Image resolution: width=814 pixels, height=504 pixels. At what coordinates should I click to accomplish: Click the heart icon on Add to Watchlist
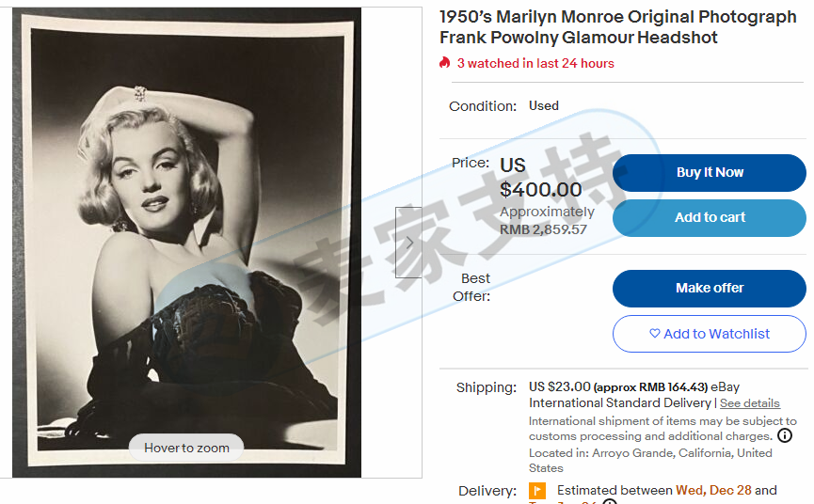[655, 334]
